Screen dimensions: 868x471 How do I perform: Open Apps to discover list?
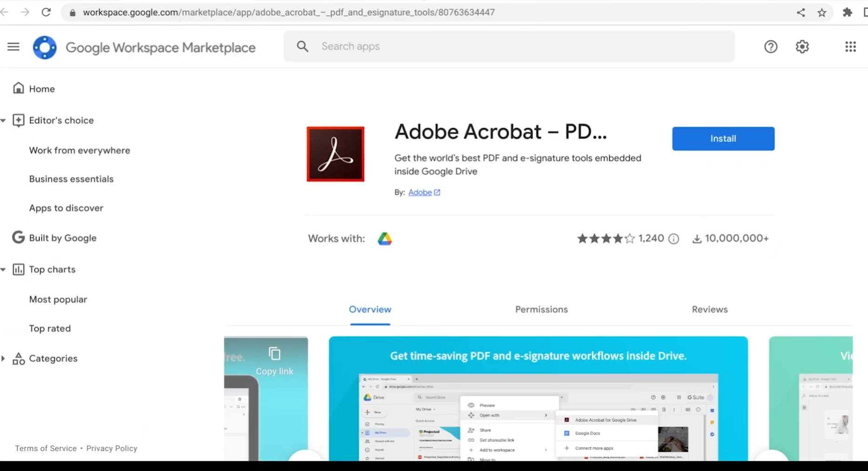pos(66,208)
